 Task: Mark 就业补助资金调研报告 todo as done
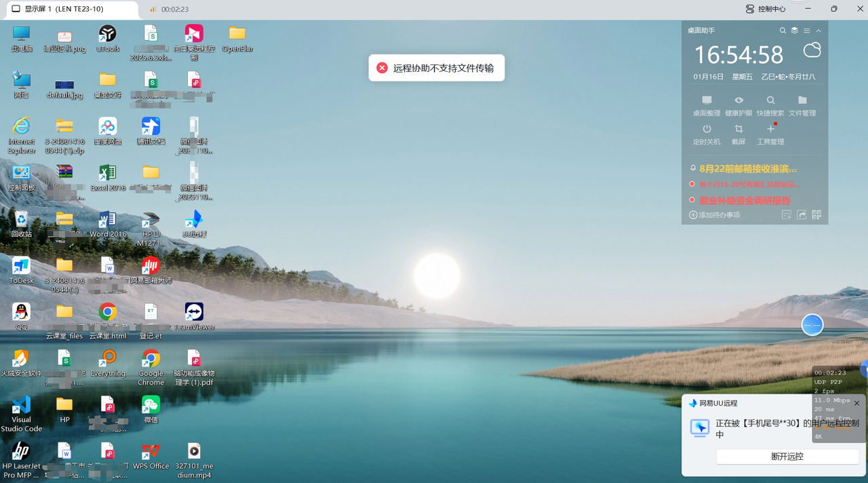692,200
